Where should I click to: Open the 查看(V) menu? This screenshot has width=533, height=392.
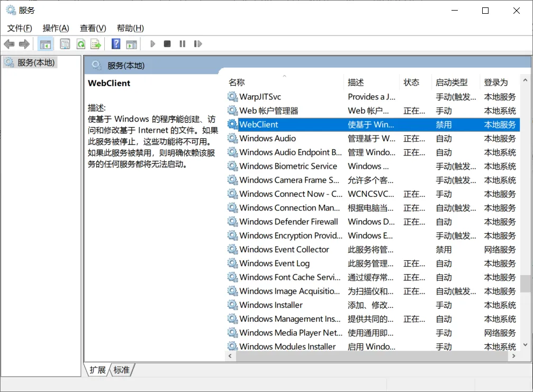click(93, 28)
